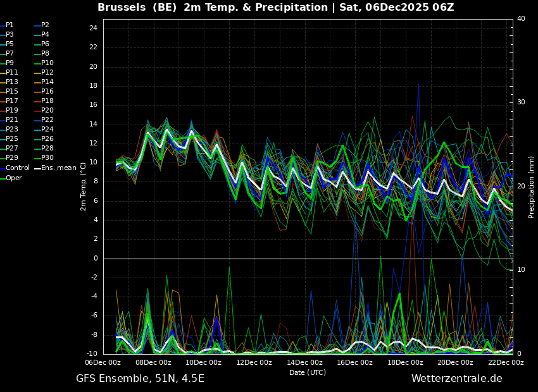
Task: Click the 20Dec 00z date tick label
Action: coord(455,363)
